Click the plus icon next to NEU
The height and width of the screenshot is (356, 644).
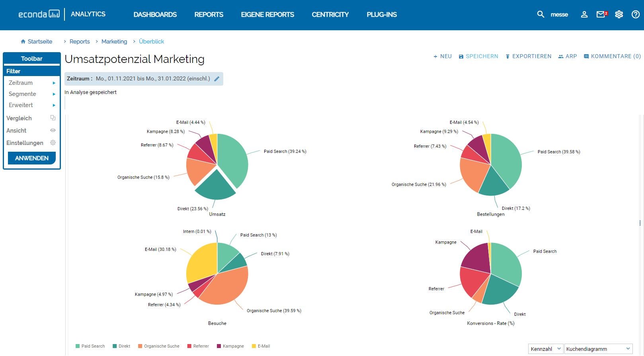[435, 57]
